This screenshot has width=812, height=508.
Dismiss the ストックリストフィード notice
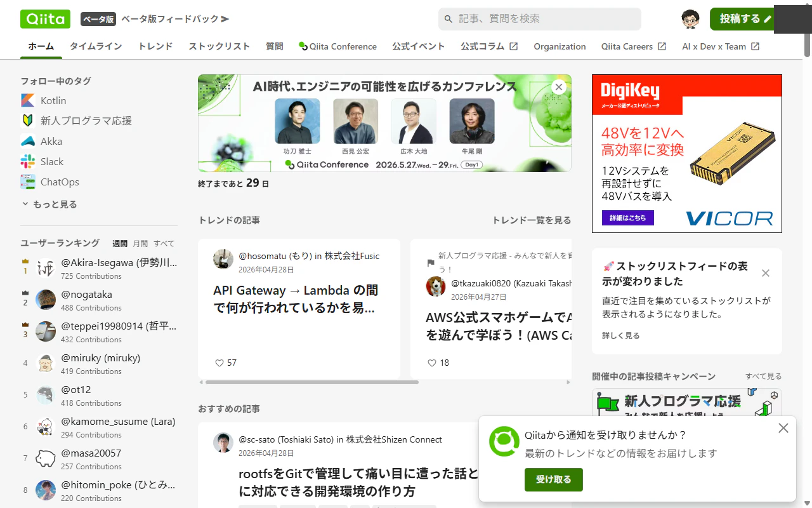(766, 273)
